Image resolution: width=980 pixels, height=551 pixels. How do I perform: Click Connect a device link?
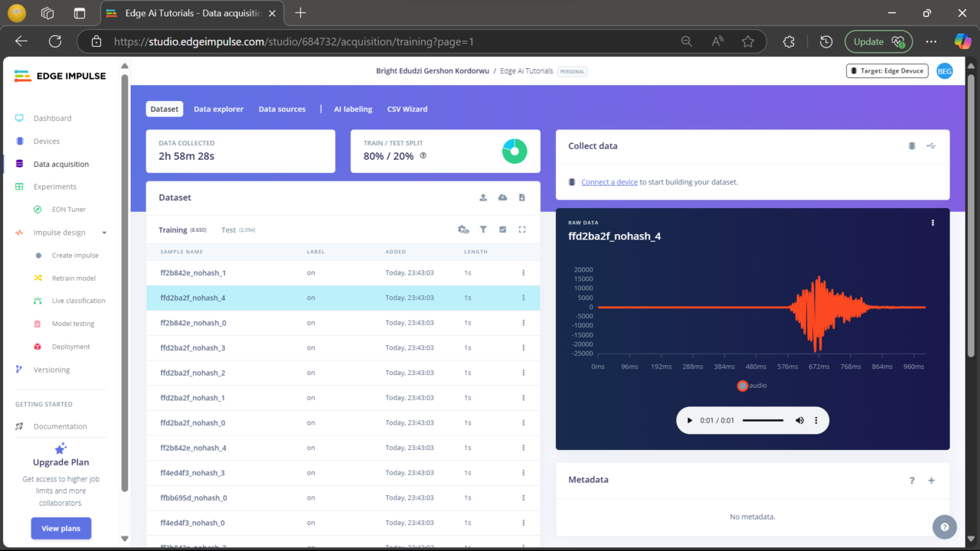point(609,182)
